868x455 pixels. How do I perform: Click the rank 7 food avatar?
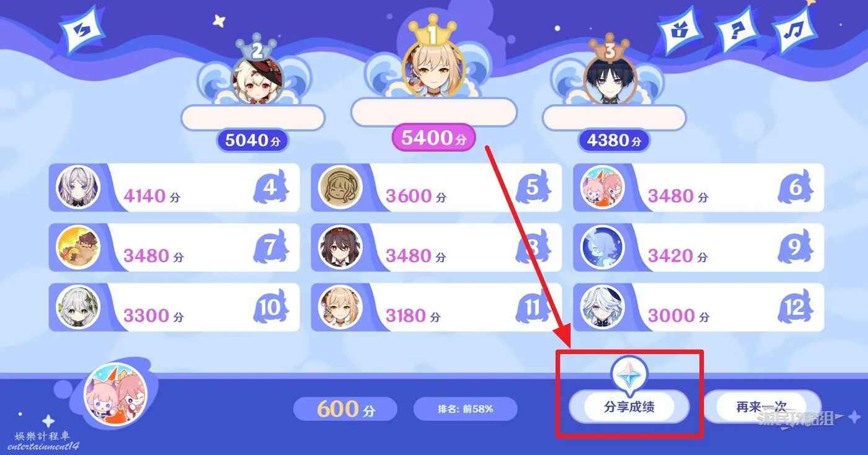[x=78, y=247]
